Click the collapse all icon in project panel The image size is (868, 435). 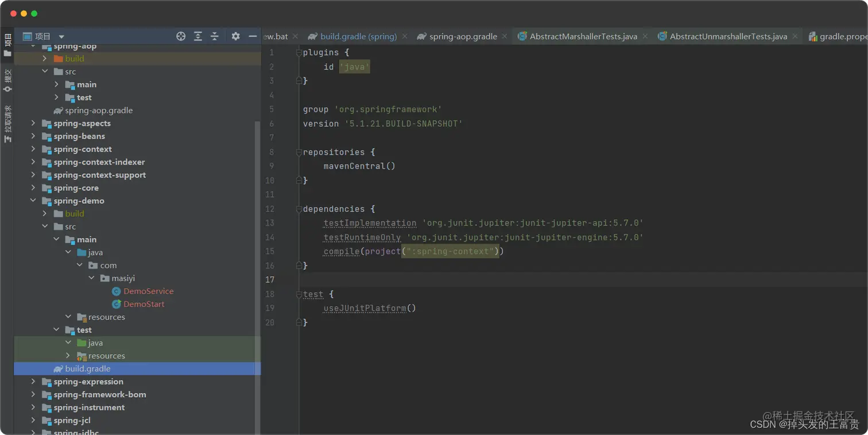coord(215,36)
